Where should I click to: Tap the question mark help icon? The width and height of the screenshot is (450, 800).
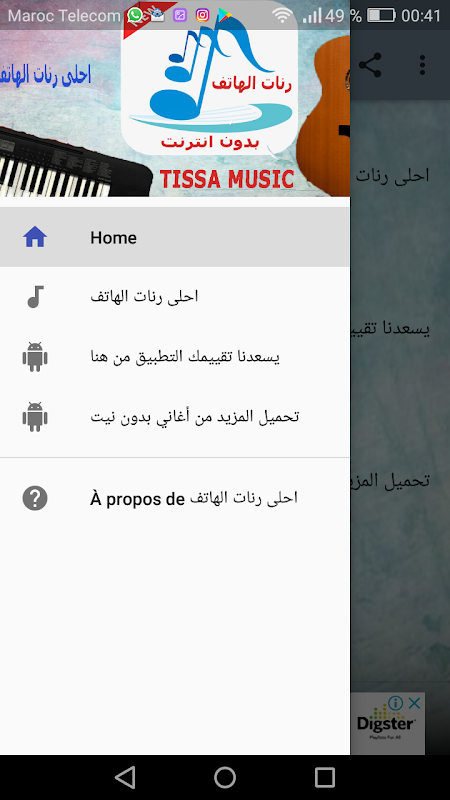[x=35, y=498]
